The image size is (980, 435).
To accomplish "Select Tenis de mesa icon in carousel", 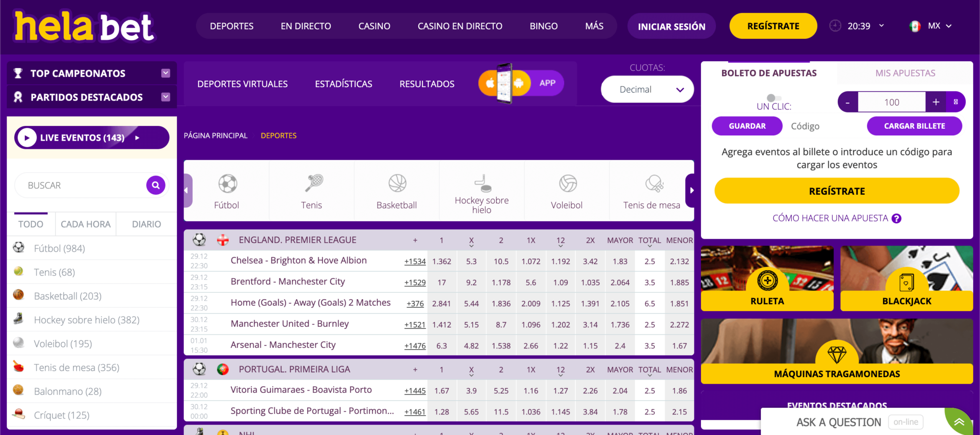I will pyautogui.click(x=654, y=184).
